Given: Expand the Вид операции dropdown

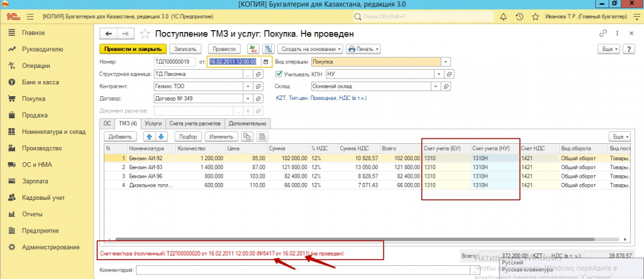Looking at the screenshot, I should 446,62.
